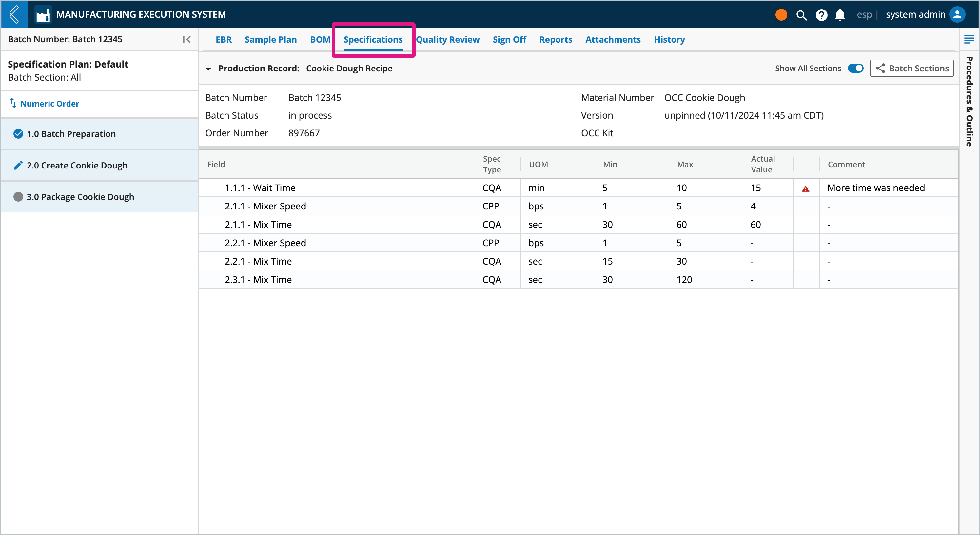Toggle the completed checkmark on Batch Preparation

(18, 134)
